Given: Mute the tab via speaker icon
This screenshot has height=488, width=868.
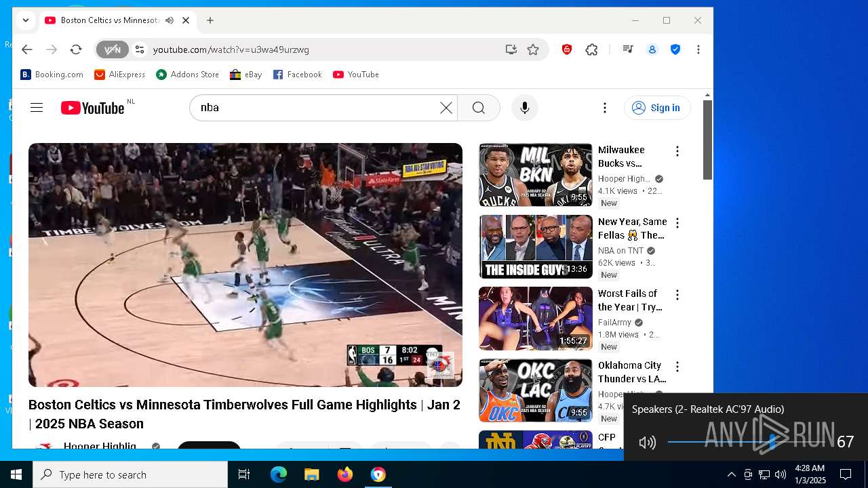Looking at the screenshot, I should [169, 20].
